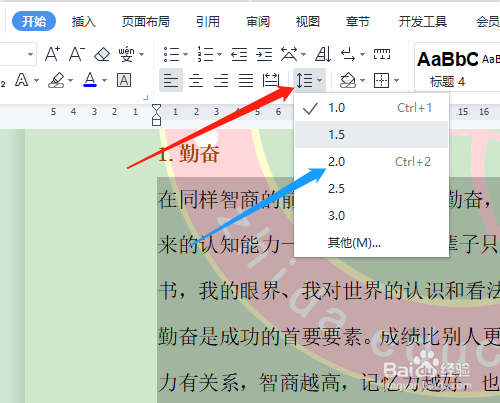Toggle show/hide paragraph marks icon

tap(348, 54)
